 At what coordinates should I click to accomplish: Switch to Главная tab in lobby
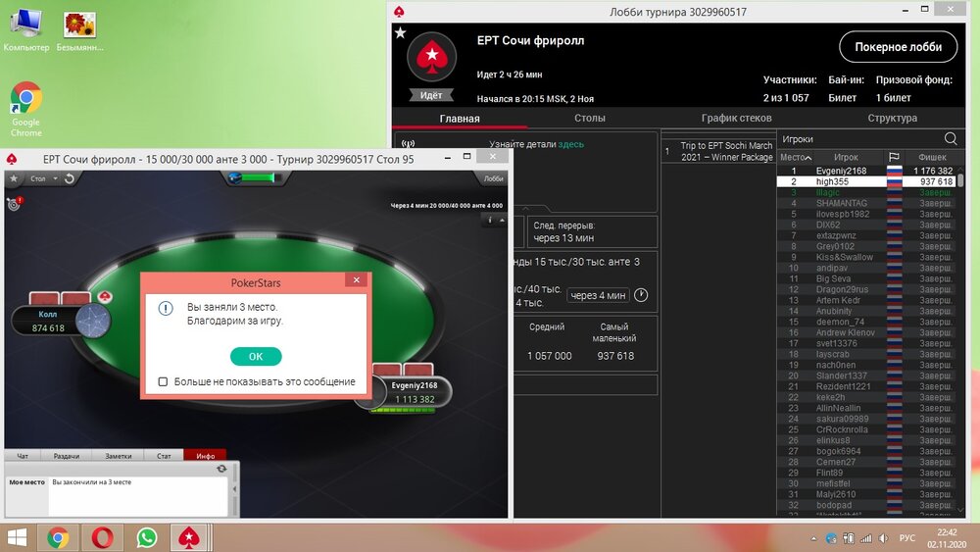pyautogui.click(x=460, y=119)
